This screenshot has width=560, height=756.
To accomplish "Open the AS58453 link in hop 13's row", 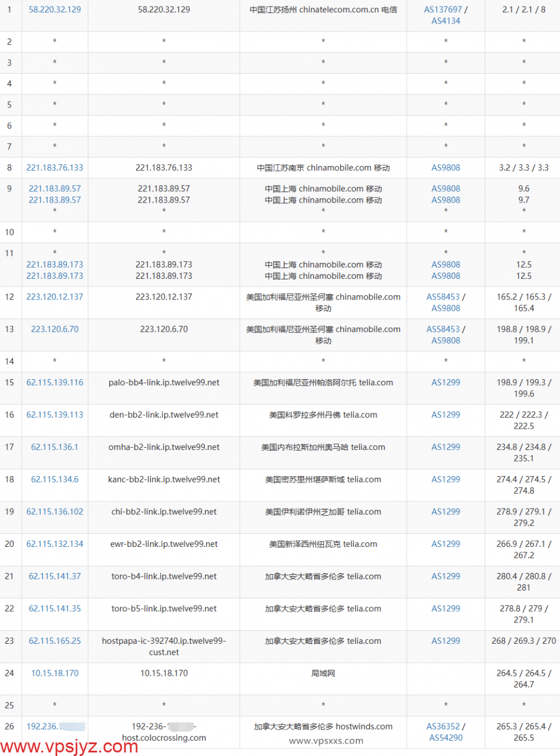I will tap(444, 330).
